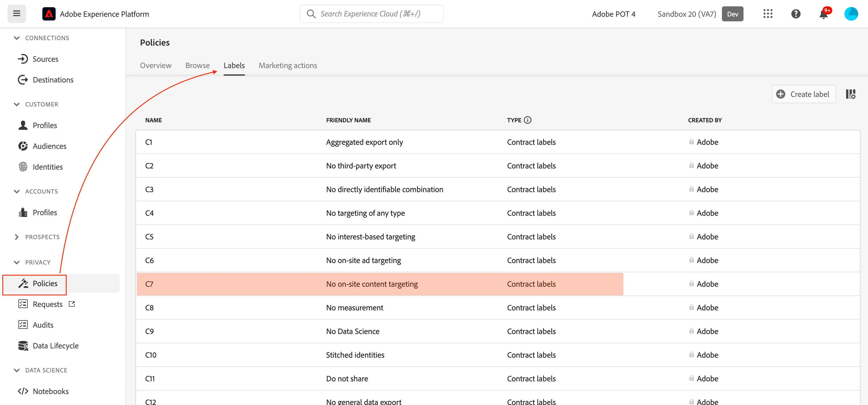Open Notebooks in the sidebar
The width and height of the screenshot is (868, 405).
pyautogui.click(x=50, y=391)
